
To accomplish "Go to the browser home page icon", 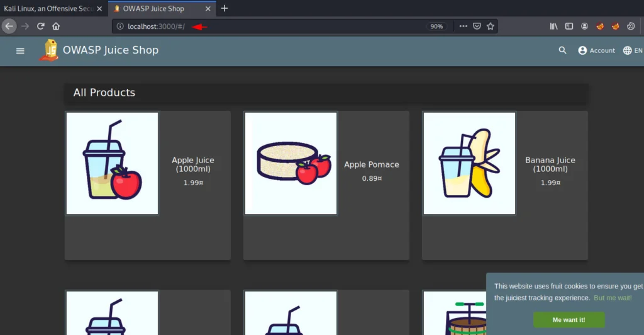I will pos(56,26).
